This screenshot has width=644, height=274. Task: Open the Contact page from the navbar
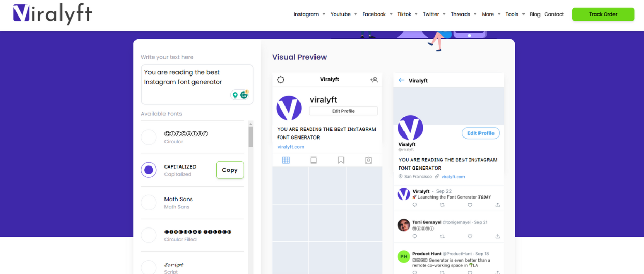[x=554, y=14]
